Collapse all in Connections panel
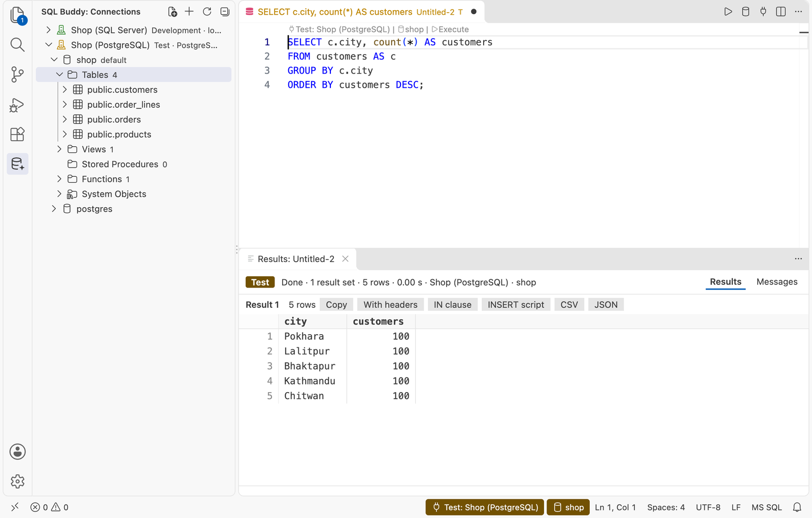 (x=225, y=12)
